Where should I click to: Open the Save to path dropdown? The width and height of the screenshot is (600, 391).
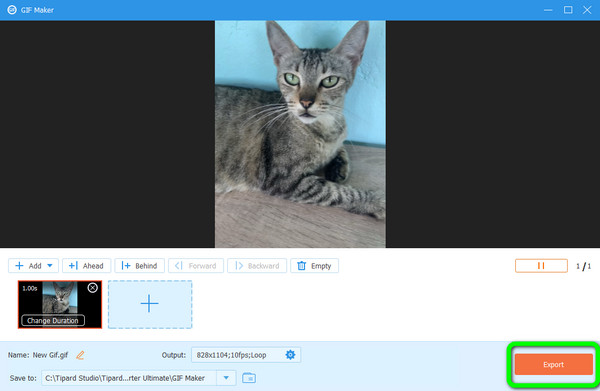point(226,378)
